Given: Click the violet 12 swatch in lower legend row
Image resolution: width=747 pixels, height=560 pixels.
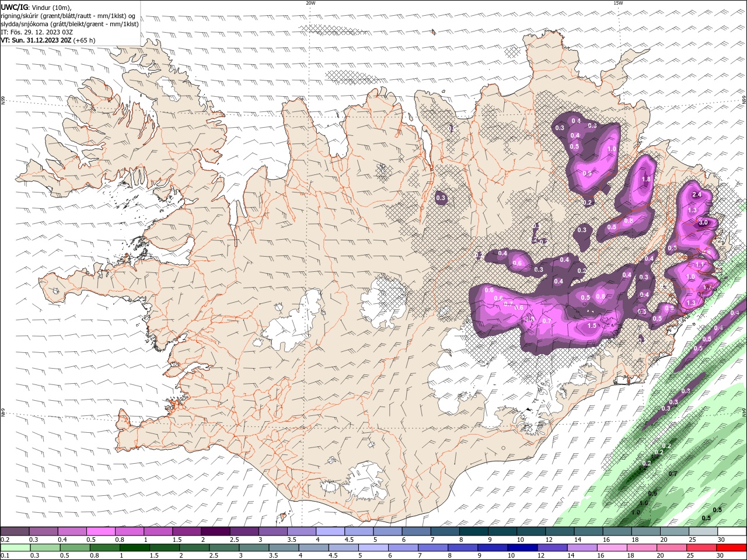Looking at the screenshot, I should (552, 548).
